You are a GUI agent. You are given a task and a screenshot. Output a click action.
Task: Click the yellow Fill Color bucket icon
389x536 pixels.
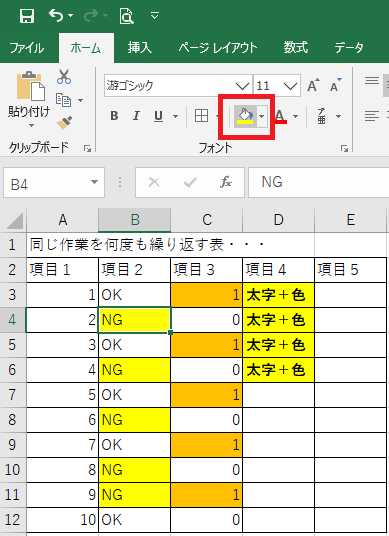coord(245,116)
